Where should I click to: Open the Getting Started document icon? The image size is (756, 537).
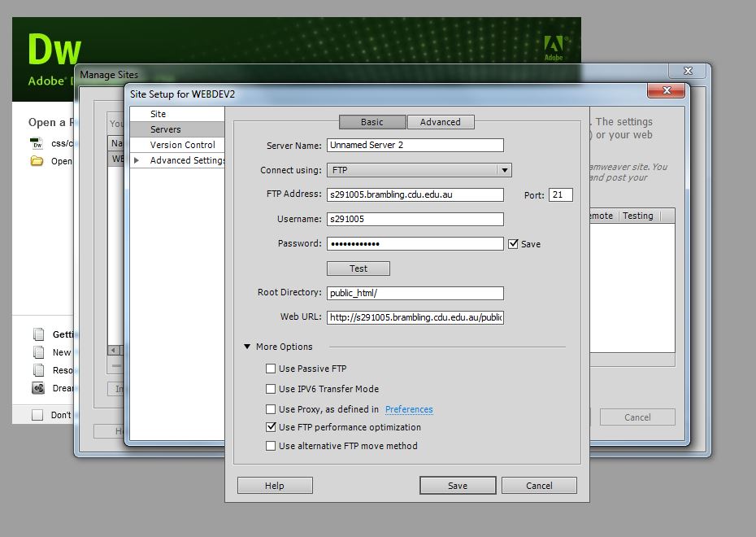click(38, 334)
